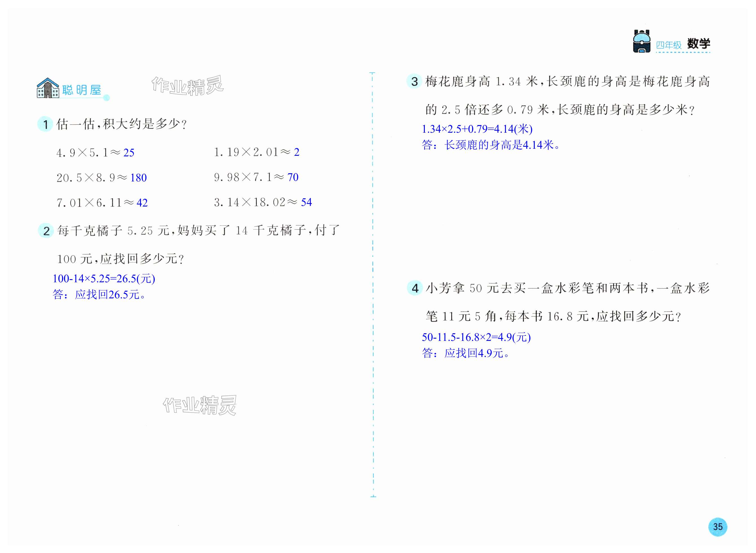Click the answer 25 for 4.9×5.1
This screenshot has height=553, width=756.
(x=129, y=153)
